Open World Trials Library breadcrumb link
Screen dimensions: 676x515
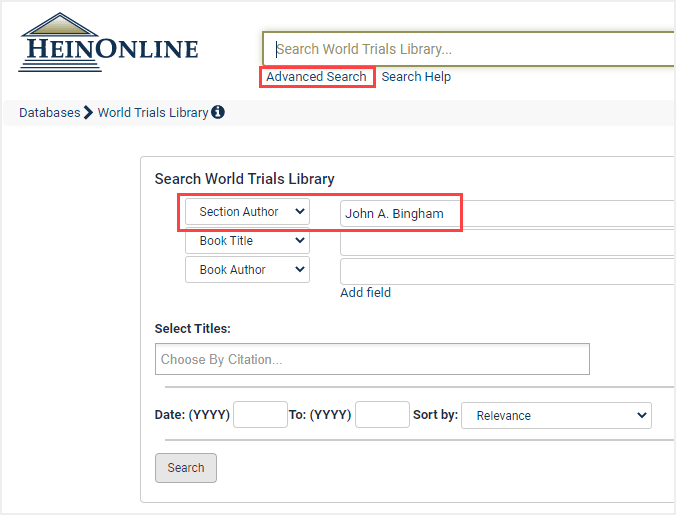click(x=153, y=112)
